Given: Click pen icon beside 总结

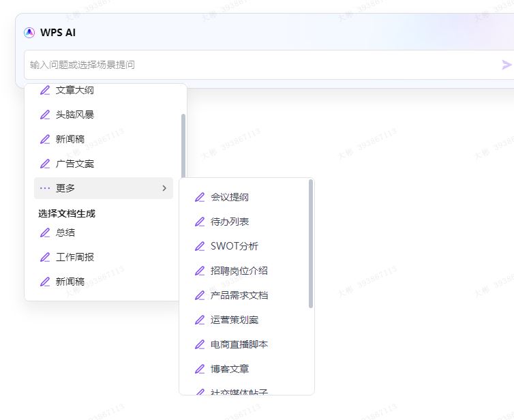Looking at the screenshot, I should [45, 232].
